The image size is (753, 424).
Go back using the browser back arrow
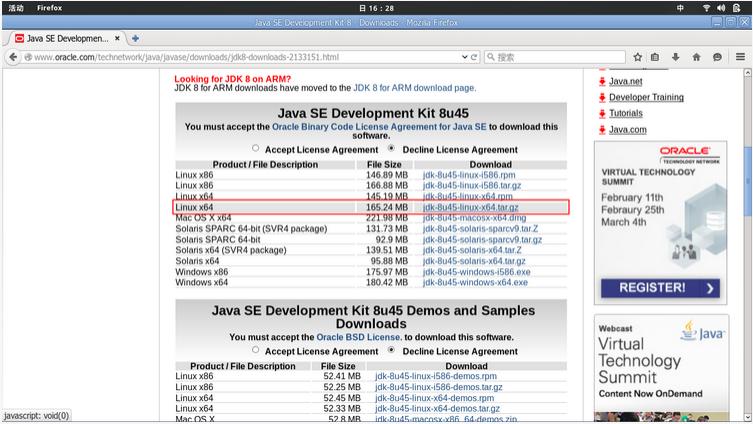(x=13, y=57)
